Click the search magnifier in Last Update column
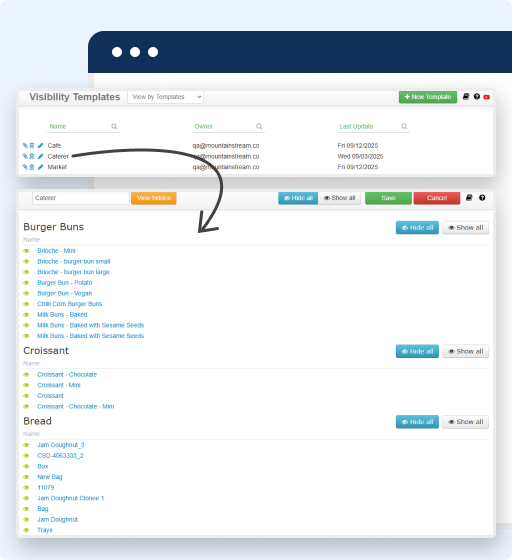 (404, 126)
